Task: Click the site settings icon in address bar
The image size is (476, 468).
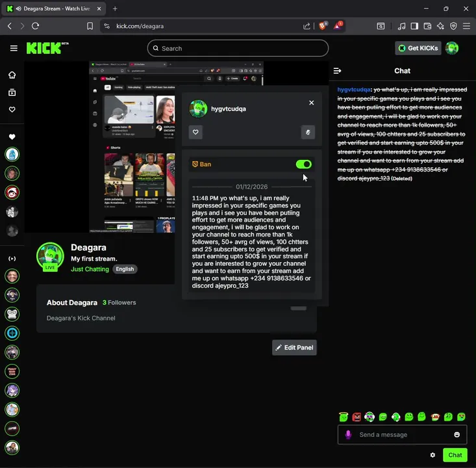Action: (107, 26)
